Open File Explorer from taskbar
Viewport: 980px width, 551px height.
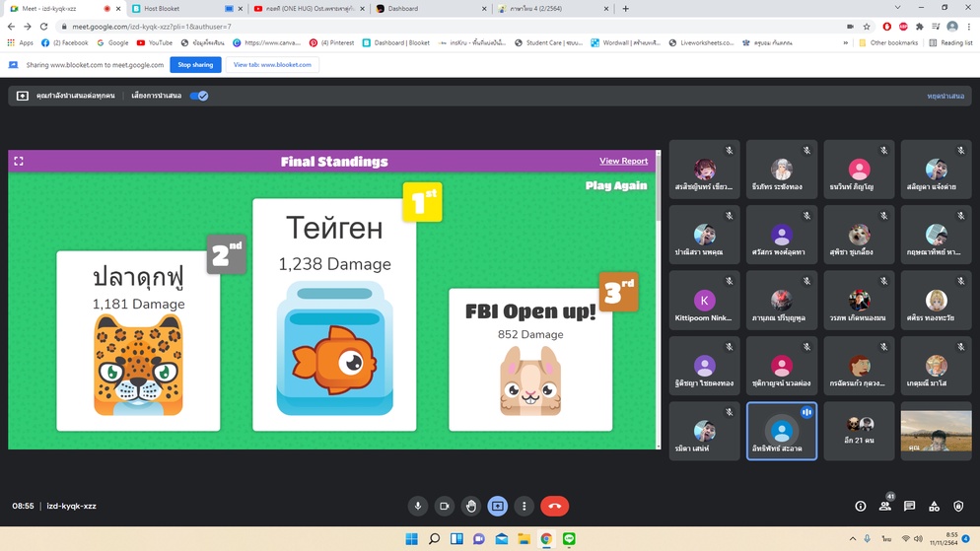[524, 538]
